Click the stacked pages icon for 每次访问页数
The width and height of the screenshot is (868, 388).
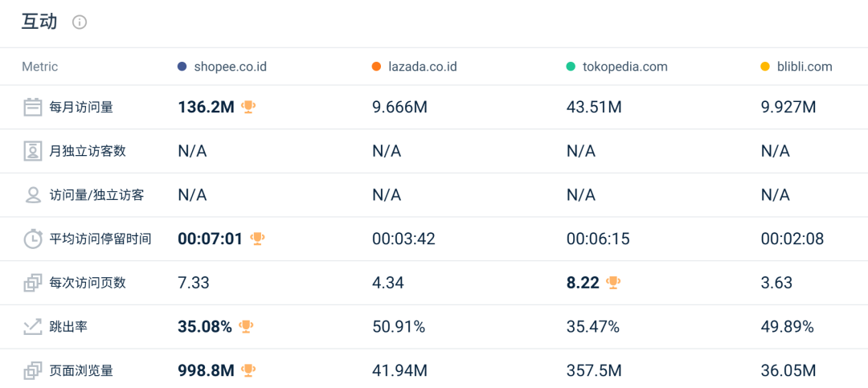coord(33,283)
